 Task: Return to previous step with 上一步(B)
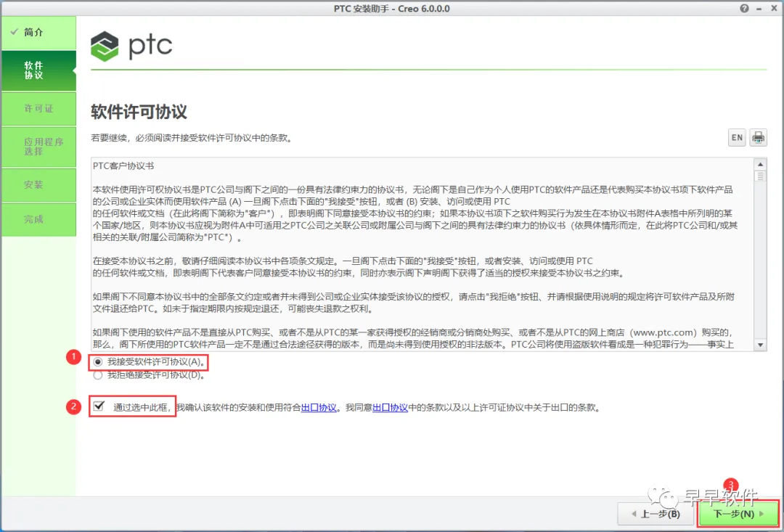point(656,514)
